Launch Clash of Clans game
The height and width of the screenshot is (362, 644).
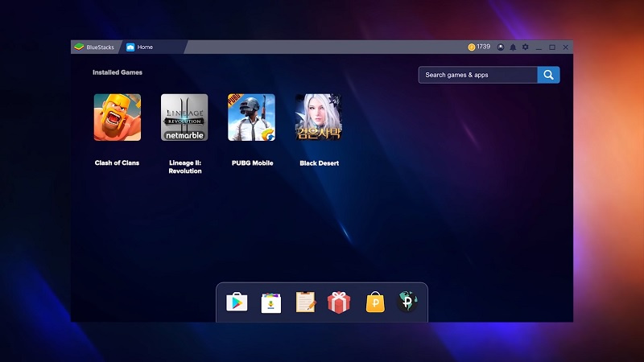(117, 117)
